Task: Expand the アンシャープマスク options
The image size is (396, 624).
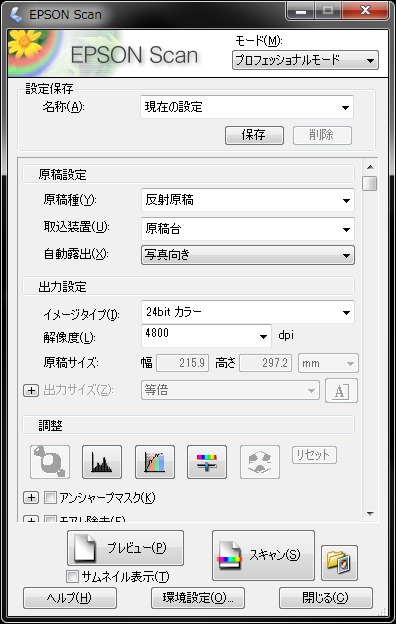Action: 31,497
